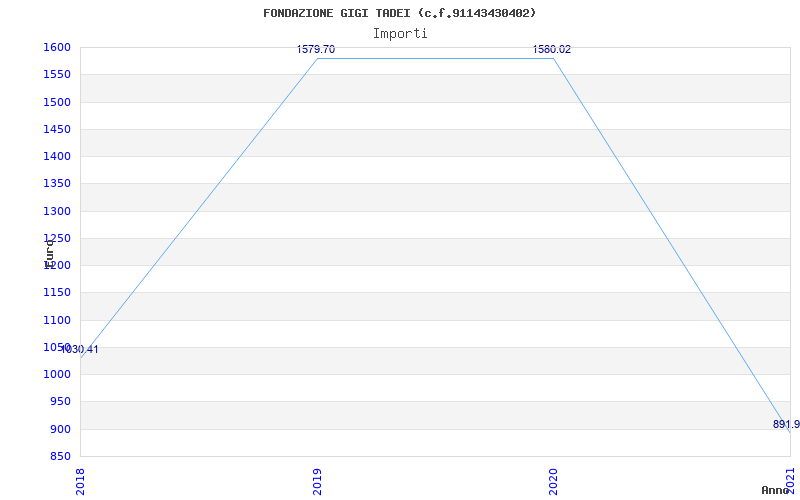800x500 pixels.
Task: Select the 1579.70 data label
Action: tap(316, 49)
